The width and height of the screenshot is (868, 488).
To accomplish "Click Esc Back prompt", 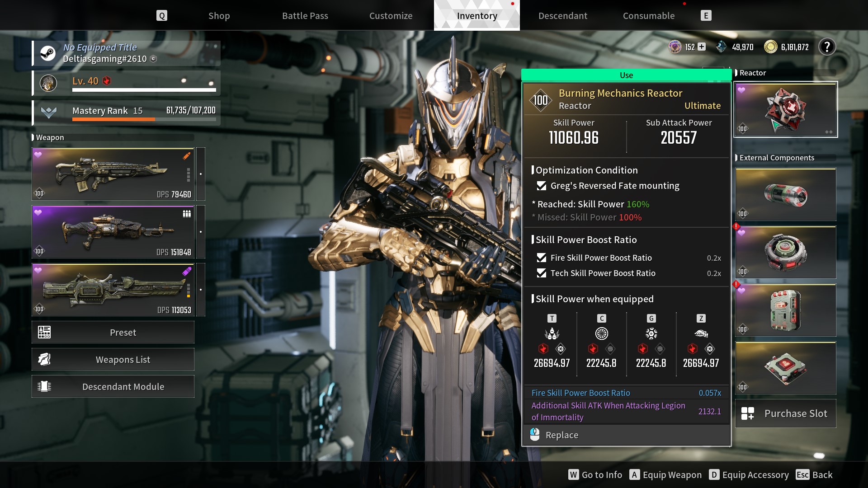I will [814, 475].
